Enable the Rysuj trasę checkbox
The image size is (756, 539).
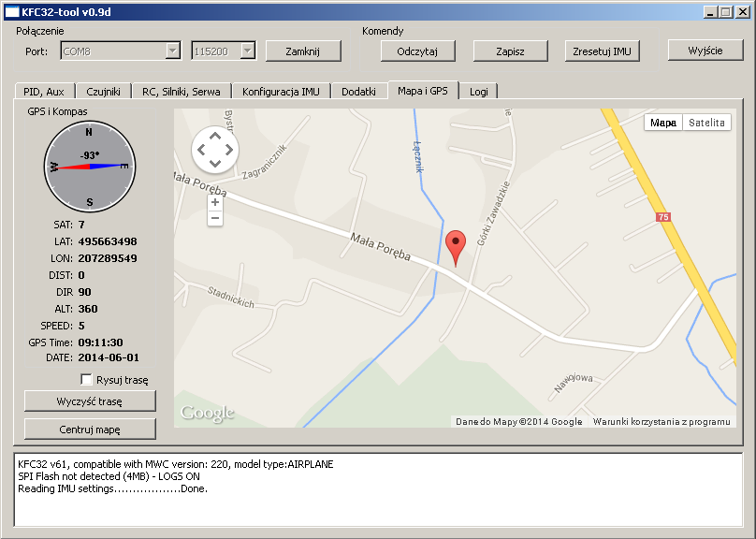(87, 380)
